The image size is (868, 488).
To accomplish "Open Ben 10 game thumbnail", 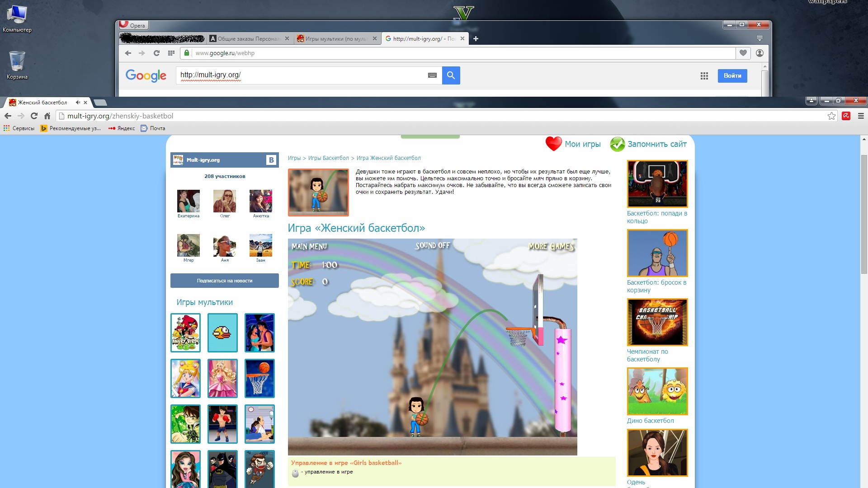I will tap(185, 424).
